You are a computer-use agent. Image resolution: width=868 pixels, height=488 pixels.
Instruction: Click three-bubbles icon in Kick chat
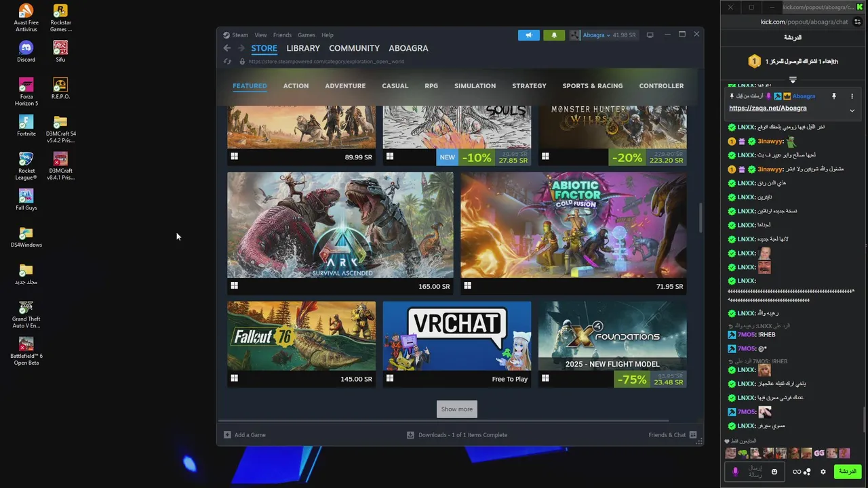[x=808, y=472]
